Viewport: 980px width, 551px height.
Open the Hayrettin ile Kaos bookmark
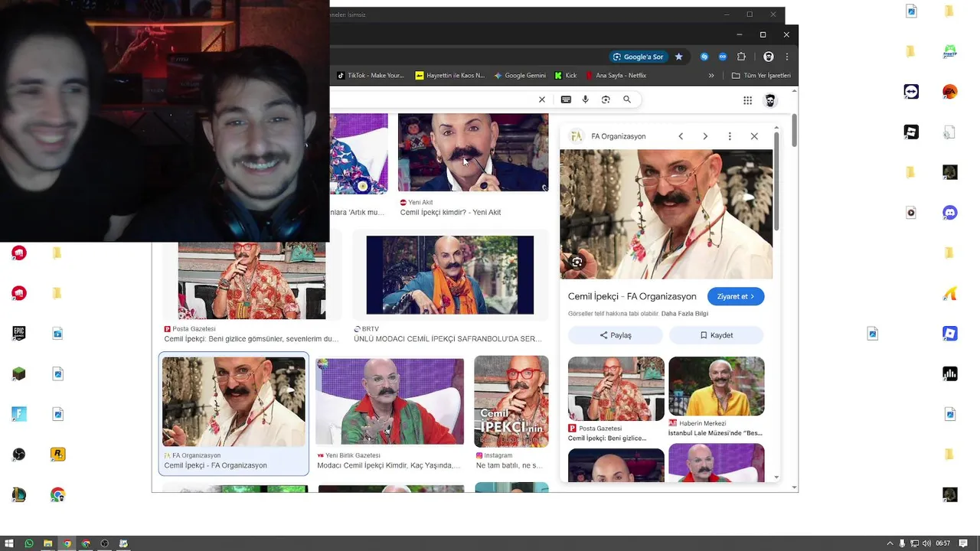449,76
